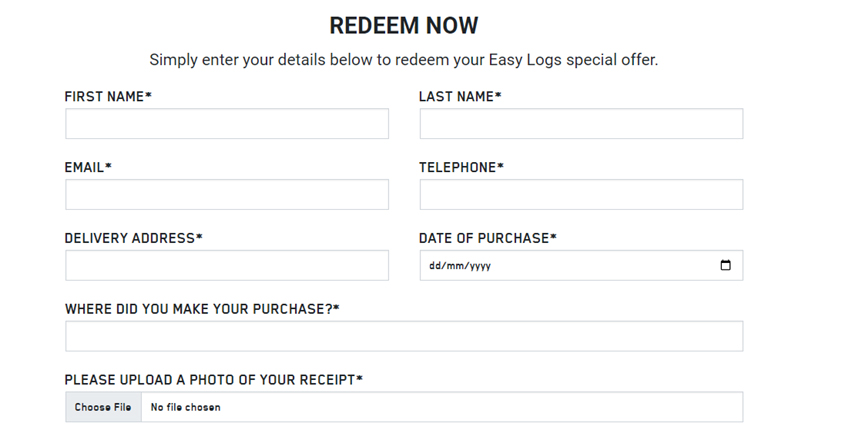Click the First Name input field
Viewport: 842px width, 438px height.
[x=227, y=124]
